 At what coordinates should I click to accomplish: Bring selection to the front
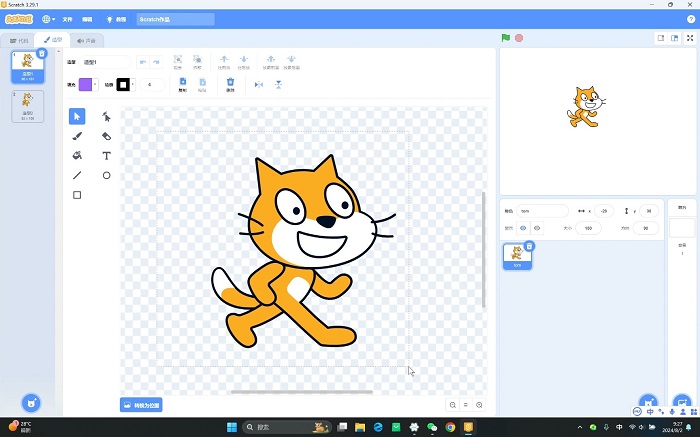(x=271, y=62)
